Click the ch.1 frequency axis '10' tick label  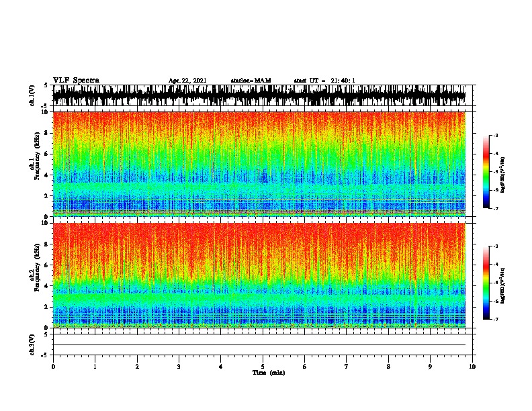pyautogui.click(x=46, y=112)
